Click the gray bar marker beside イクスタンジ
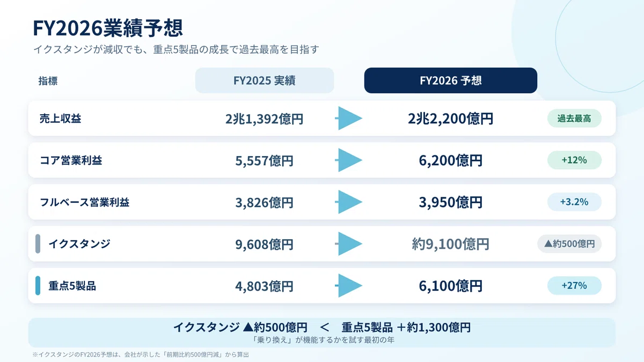The image size is (644, 362). pos(38,244)
